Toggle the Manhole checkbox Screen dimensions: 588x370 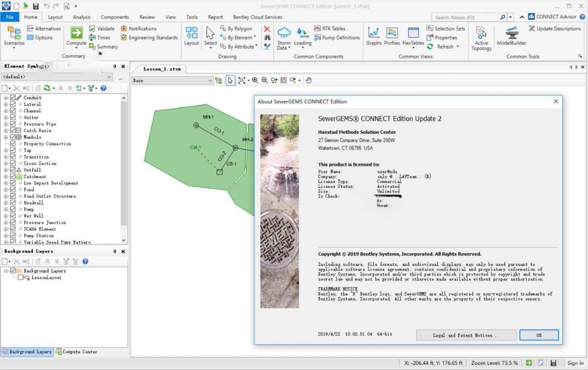[13, 137]
